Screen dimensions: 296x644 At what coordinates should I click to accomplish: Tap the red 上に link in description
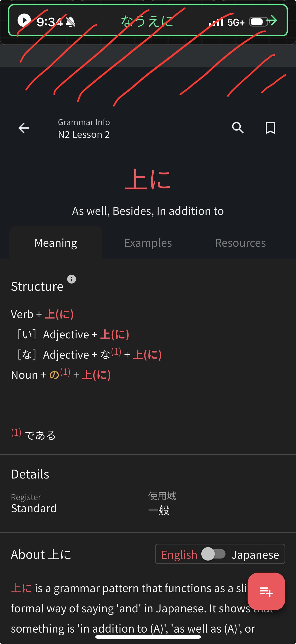[x=21, y=588]
